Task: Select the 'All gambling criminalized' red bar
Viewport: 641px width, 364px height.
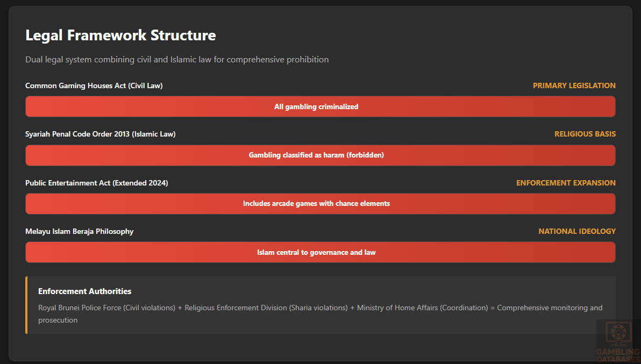Action: click(320, 106)
